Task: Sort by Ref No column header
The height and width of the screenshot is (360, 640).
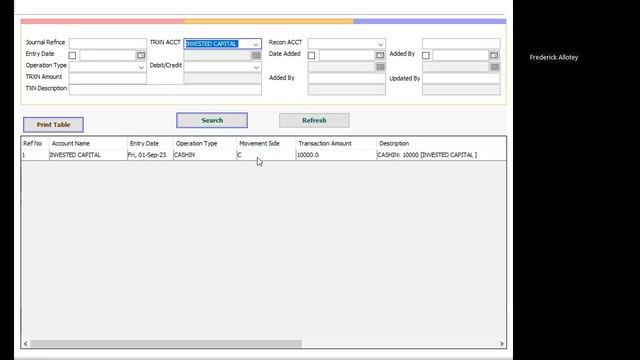Action: click(x=33, y=144)
